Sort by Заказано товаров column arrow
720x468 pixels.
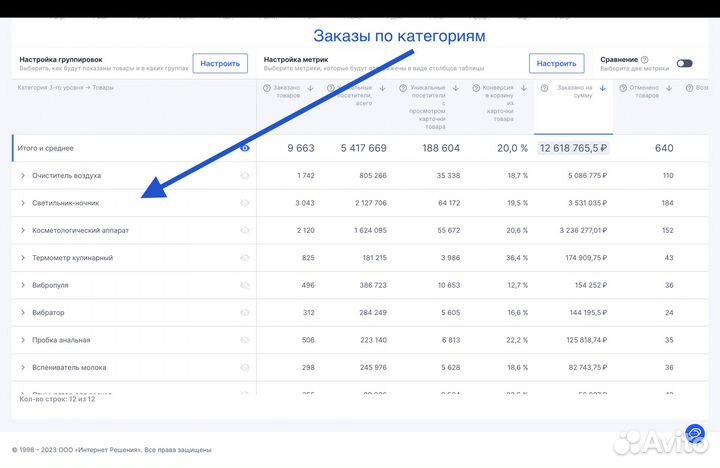point(310,88)
